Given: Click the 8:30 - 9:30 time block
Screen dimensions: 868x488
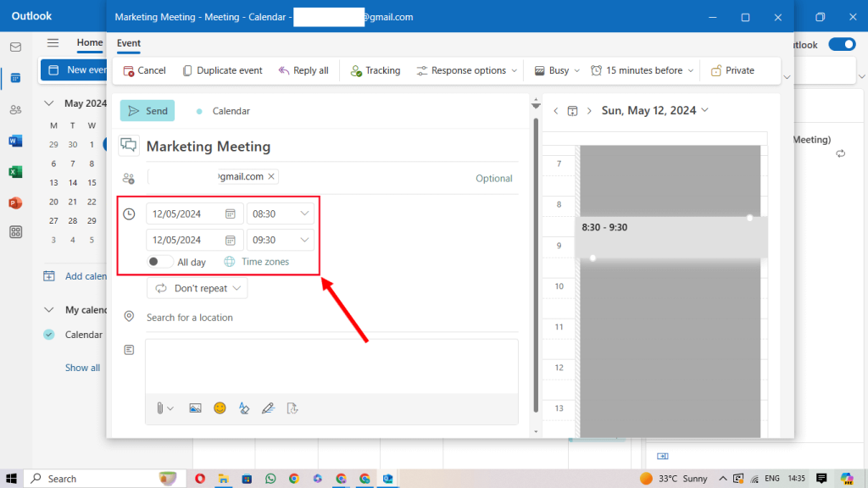Looking at the screenshot, I should click(x=671, y=237).
